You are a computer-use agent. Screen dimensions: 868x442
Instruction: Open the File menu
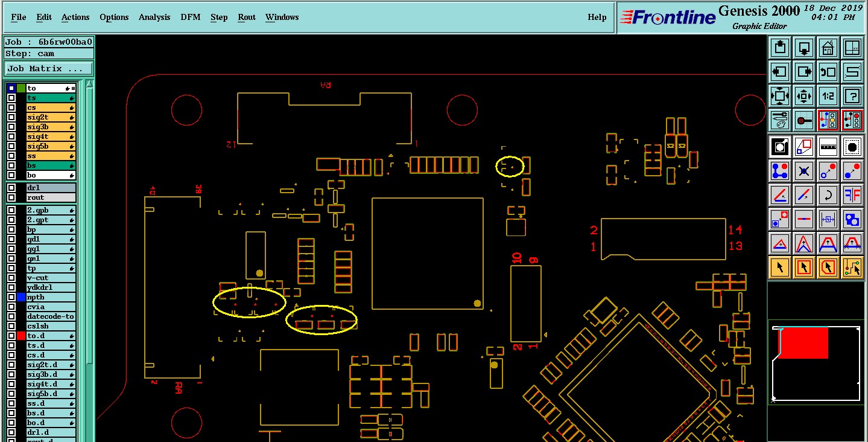point(19,17)
